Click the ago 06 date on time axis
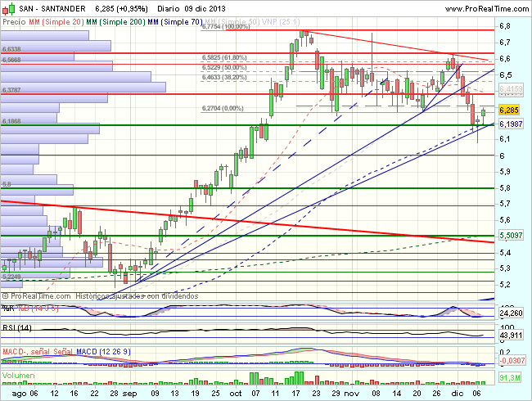Viewport: 532px width, 401px height. 25,394
